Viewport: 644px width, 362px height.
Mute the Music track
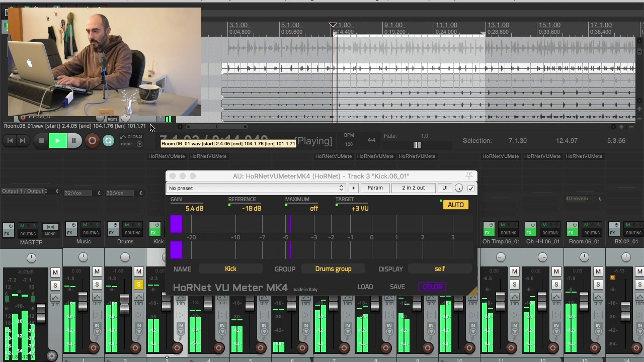point(97,272)
